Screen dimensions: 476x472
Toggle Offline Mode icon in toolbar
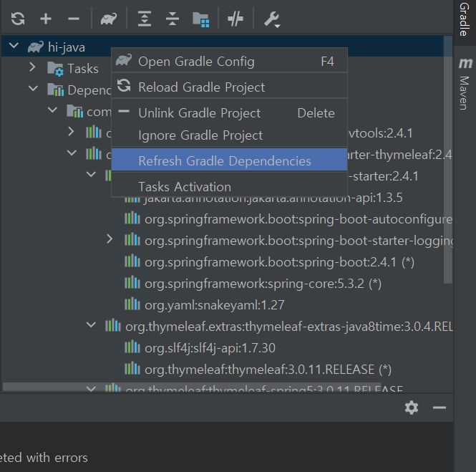235,19
